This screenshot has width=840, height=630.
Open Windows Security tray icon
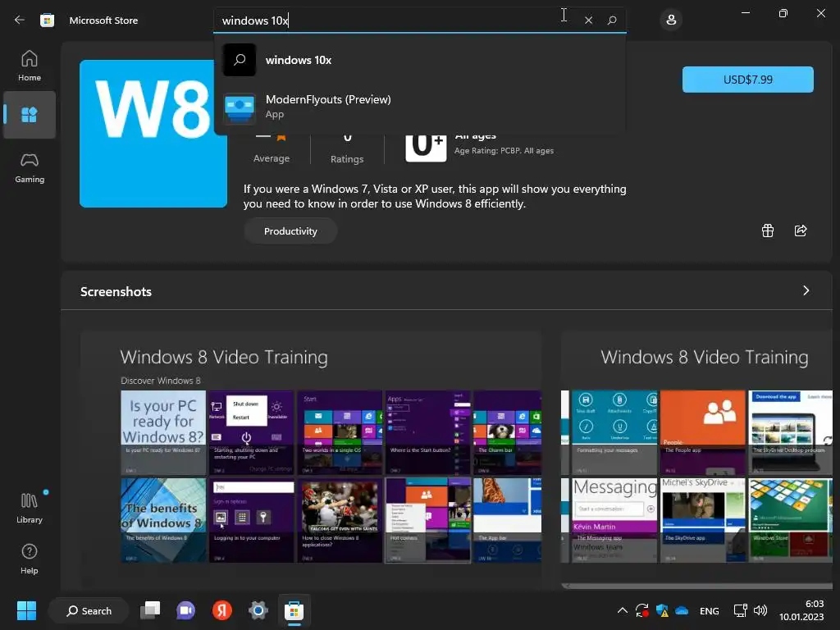coord(662,610)
